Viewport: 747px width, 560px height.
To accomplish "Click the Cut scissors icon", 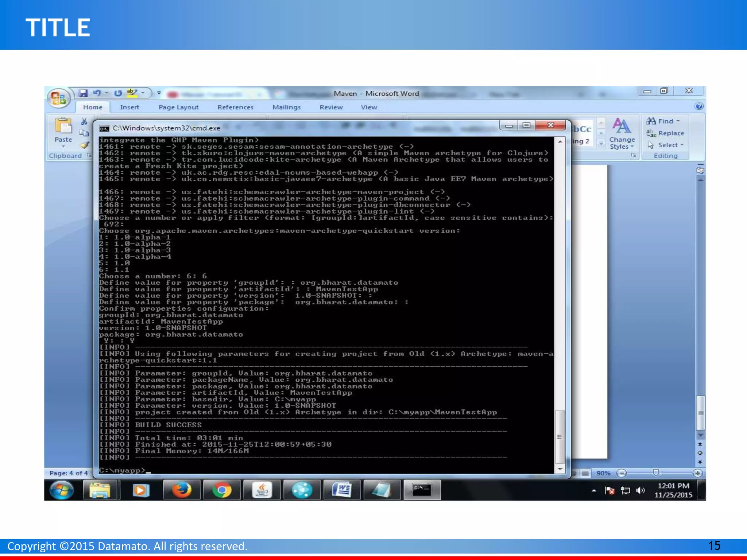I will [x=84, y=121].
